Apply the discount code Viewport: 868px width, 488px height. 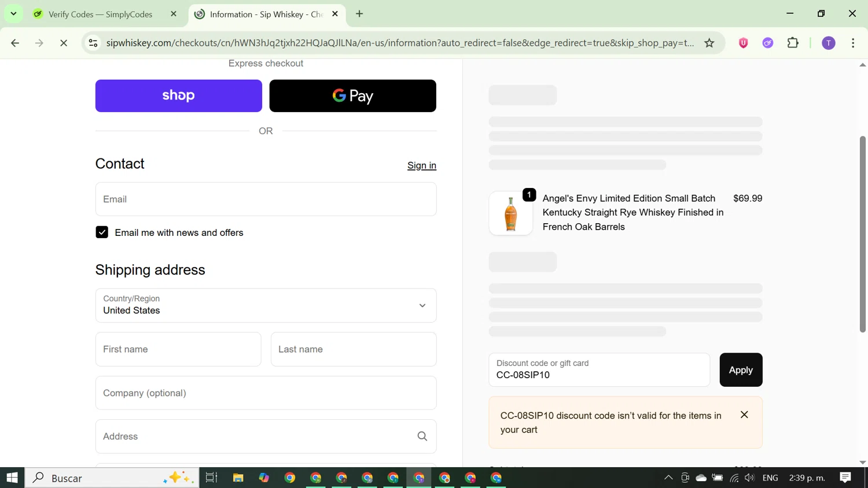[x=741, y=370]
